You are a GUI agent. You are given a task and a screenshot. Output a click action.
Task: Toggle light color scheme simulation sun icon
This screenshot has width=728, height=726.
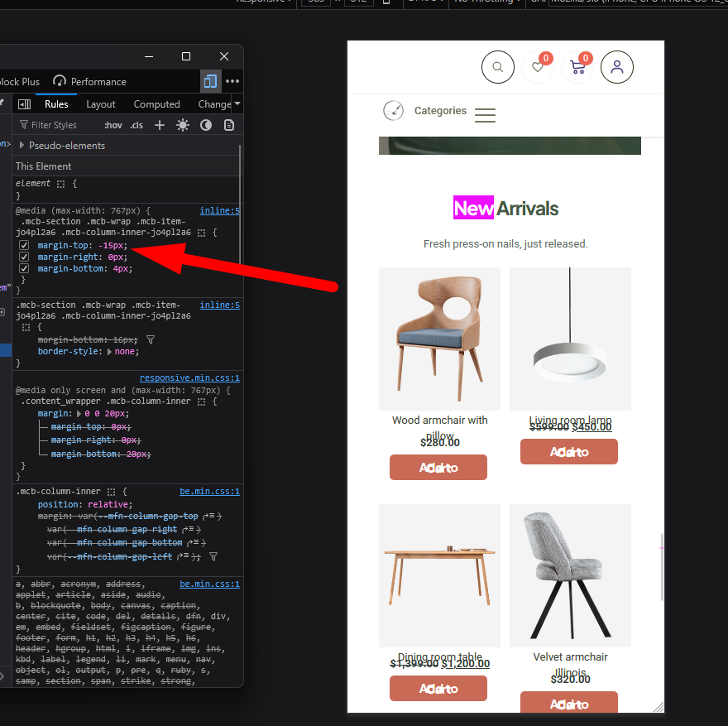[x=182, y=125]
